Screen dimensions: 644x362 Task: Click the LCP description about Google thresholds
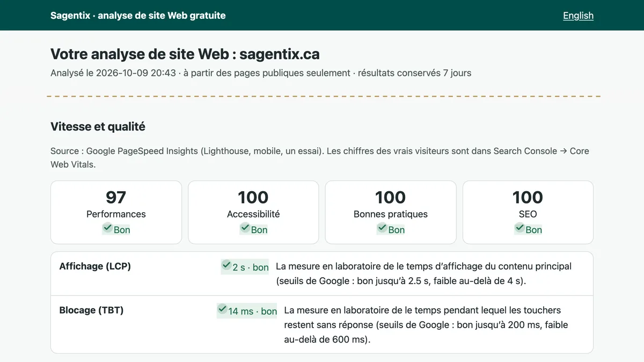click(424, 274)
